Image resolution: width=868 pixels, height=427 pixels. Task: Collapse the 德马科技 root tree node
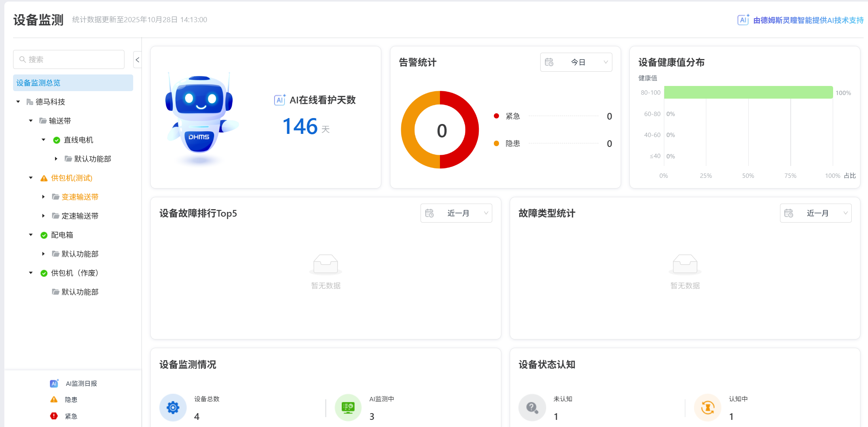tap(18, 102)
